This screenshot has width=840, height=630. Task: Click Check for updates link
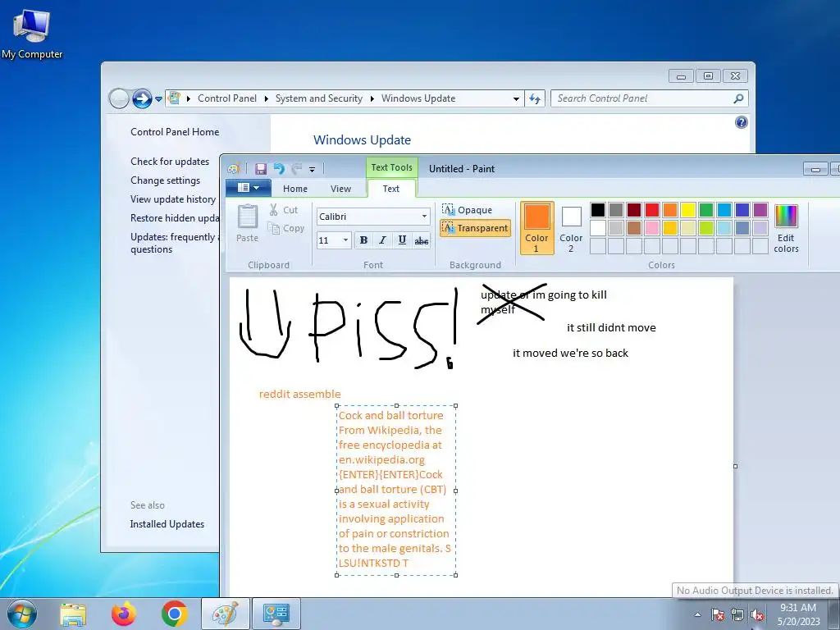point(170,162)
